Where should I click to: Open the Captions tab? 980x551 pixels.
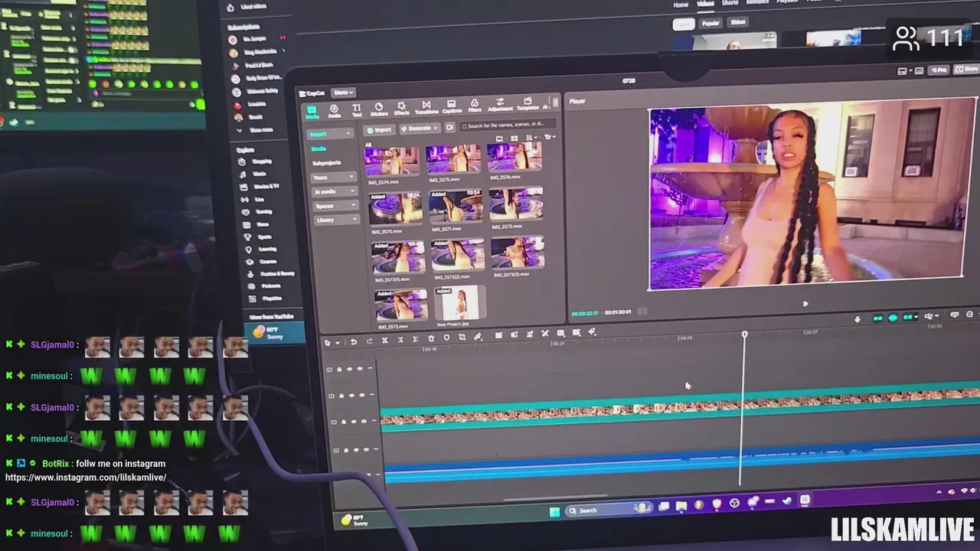pos(452,107)
